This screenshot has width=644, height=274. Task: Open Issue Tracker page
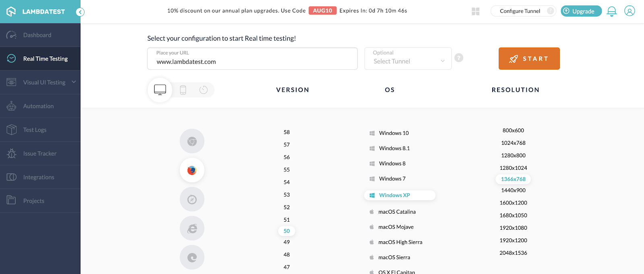click(40, 154)
